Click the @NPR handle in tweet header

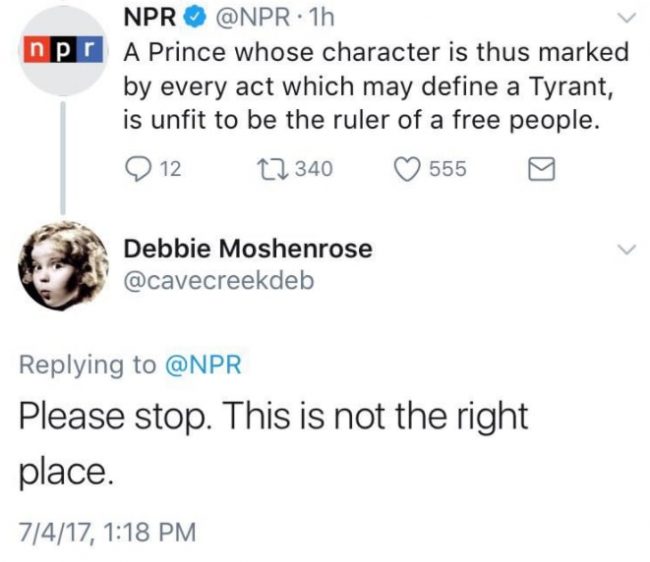[x=242, y=17]
